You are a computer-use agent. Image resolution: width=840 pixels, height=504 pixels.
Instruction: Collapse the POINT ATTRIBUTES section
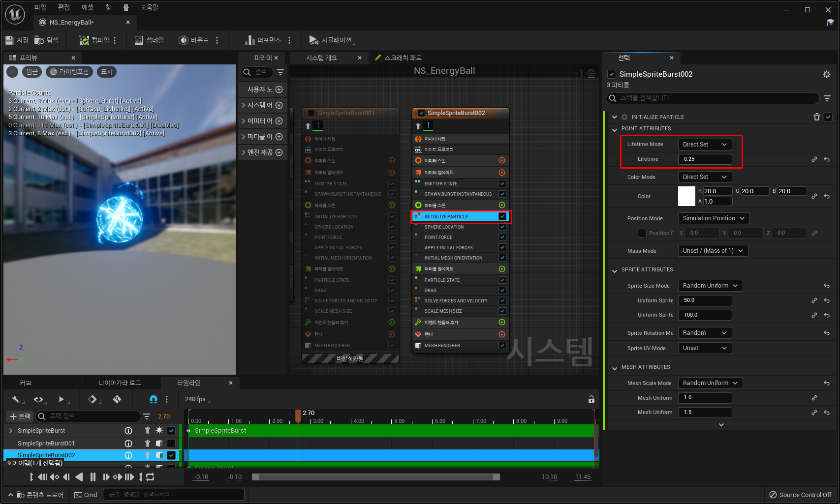(615, 129)
